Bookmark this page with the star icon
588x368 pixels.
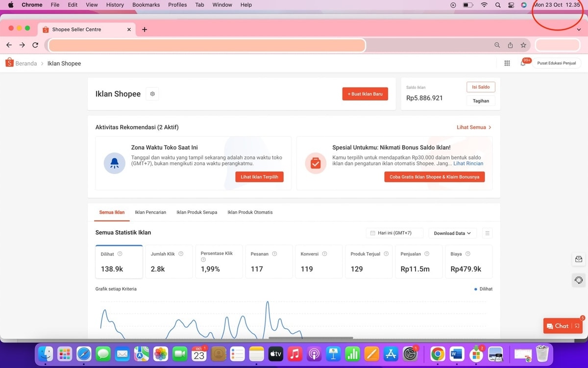pos(523,45)
